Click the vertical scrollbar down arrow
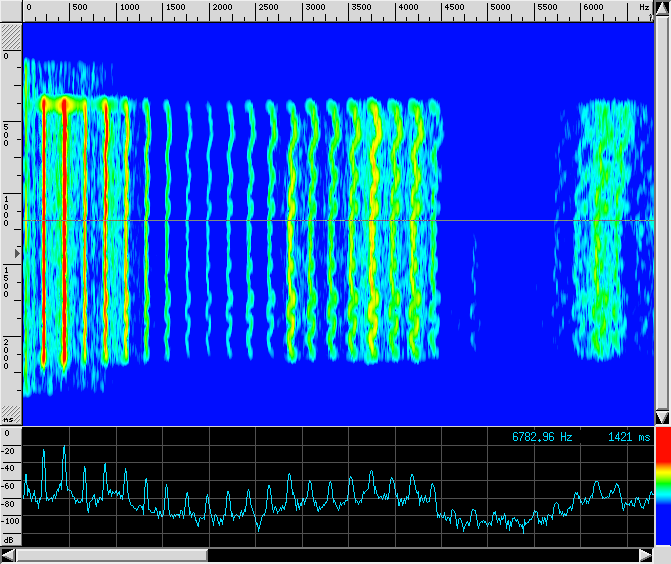Image resolution: width=671 pixels, height=564 pixels. pos(662,417)
